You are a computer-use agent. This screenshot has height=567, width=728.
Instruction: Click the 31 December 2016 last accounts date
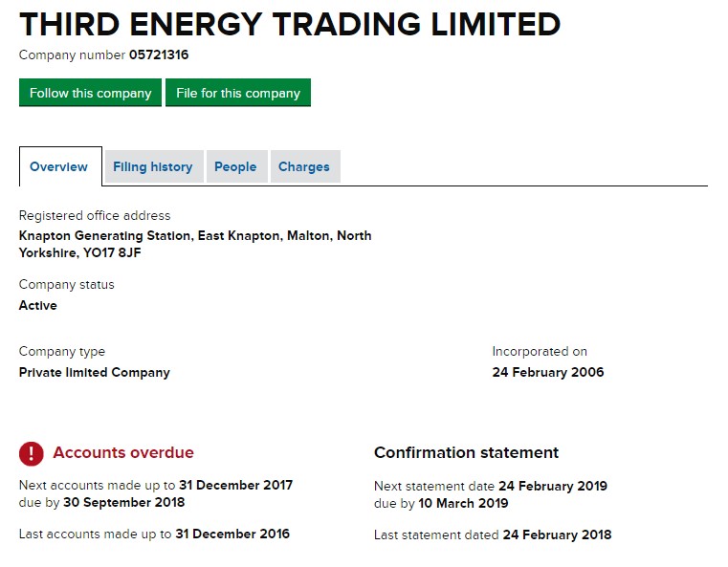tap(232, 534)
